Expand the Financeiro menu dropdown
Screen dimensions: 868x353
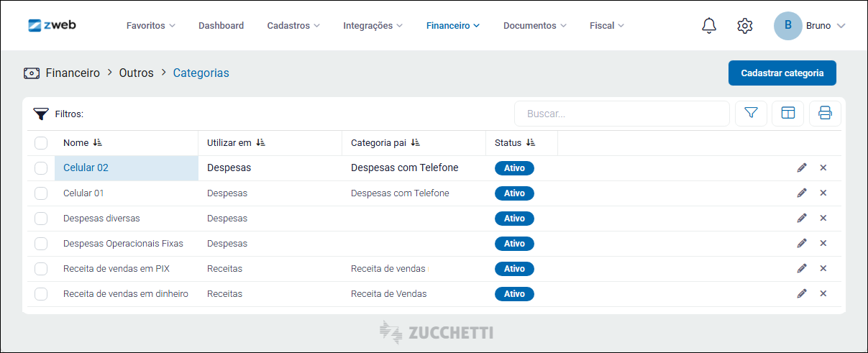(452, 26)
